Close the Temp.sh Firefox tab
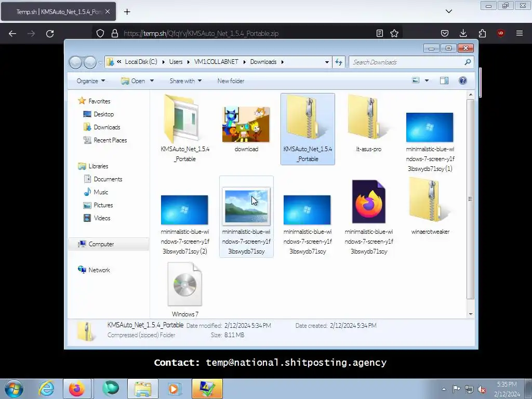Image resolution: width=532 pixels, height=399 pixels. click(x=108, y=11)
